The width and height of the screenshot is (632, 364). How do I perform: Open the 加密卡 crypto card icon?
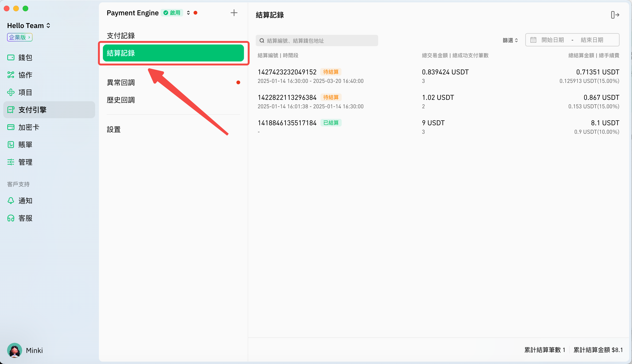point(11,127)
